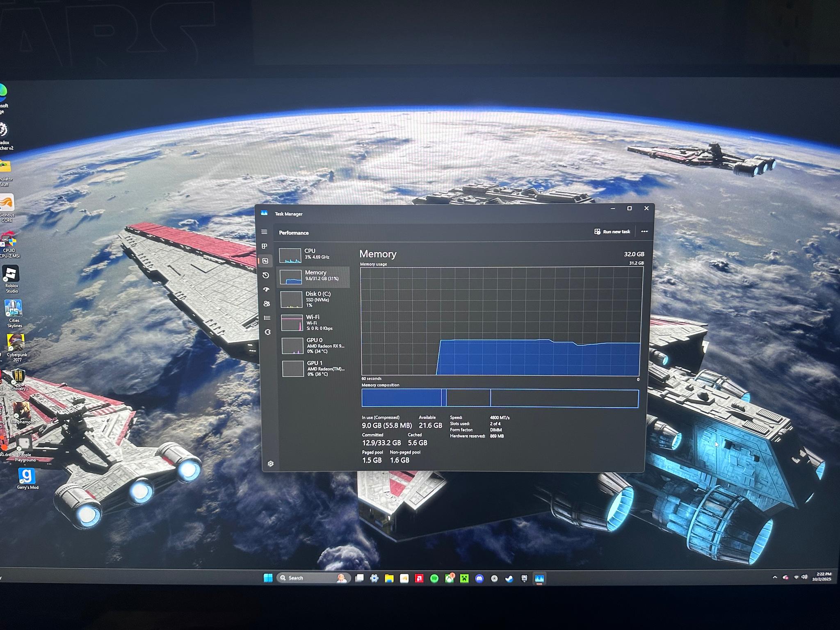Open the Details page icon in sidebar
The image size is (840, 630).
click(267, 318)
